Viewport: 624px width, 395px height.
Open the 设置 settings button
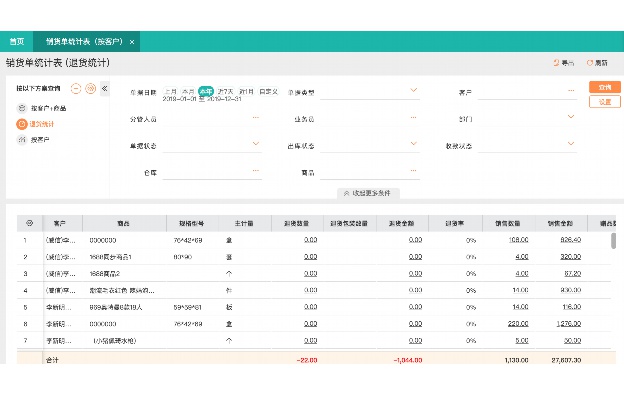pyautogui.click(x=604, y=102)
